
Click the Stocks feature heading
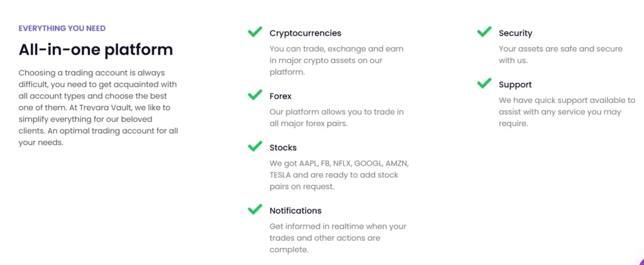pos(283,148)
